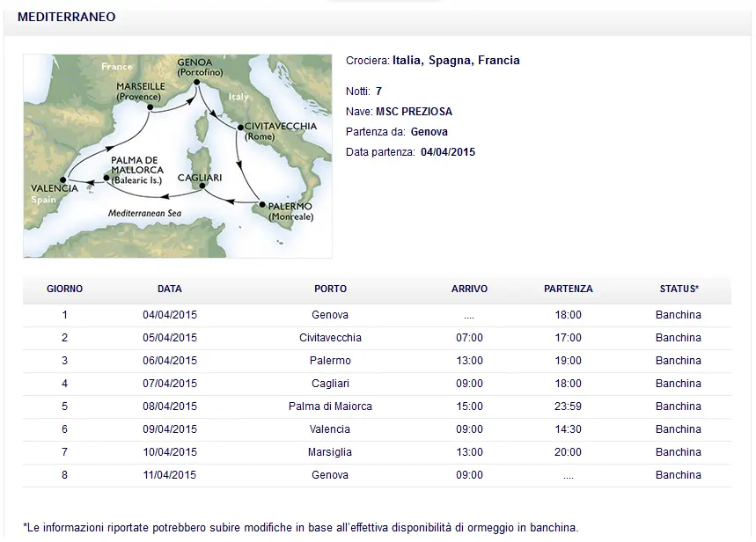Click the 'Genova' port cell on day 1

(330, 315)
